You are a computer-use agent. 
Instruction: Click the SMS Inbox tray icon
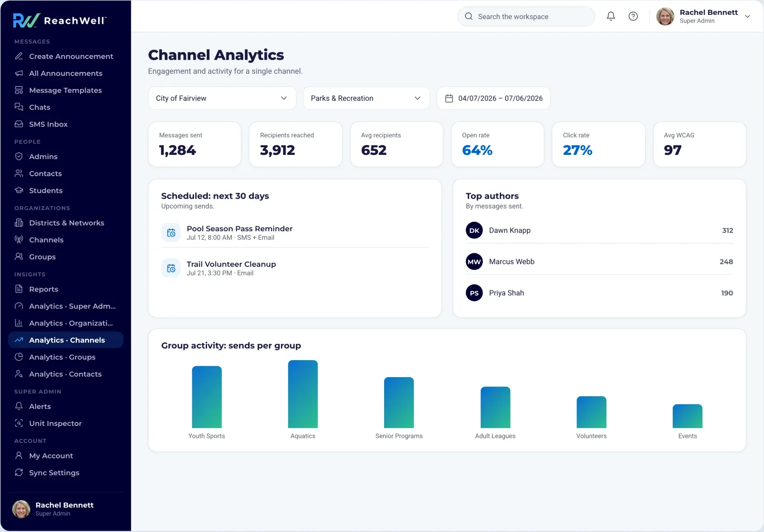tap(19, 124)
